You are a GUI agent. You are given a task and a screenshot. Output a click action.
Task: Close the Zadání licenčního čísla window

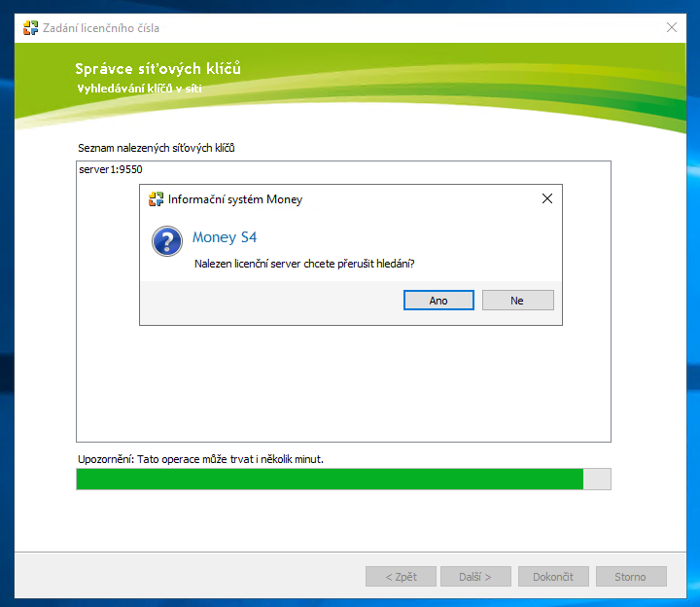pyautogui.click(x=671, y=27)
